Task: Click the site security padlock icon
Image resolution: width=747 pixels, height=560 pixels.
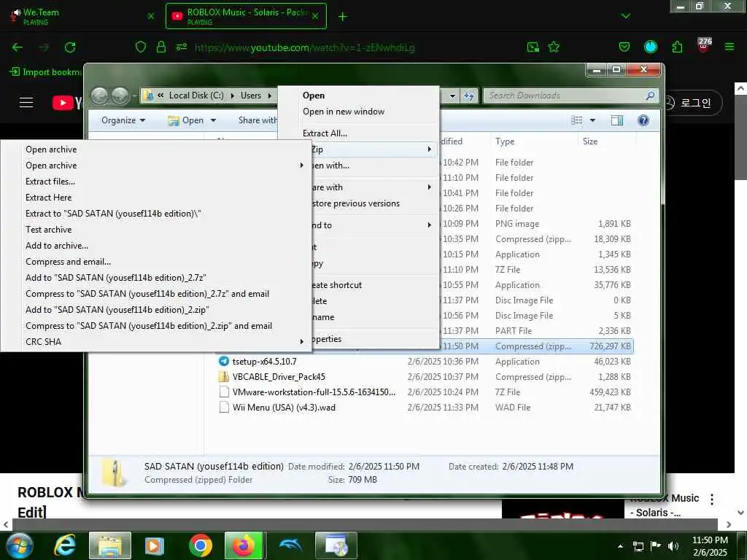Action: pos(161,47)
